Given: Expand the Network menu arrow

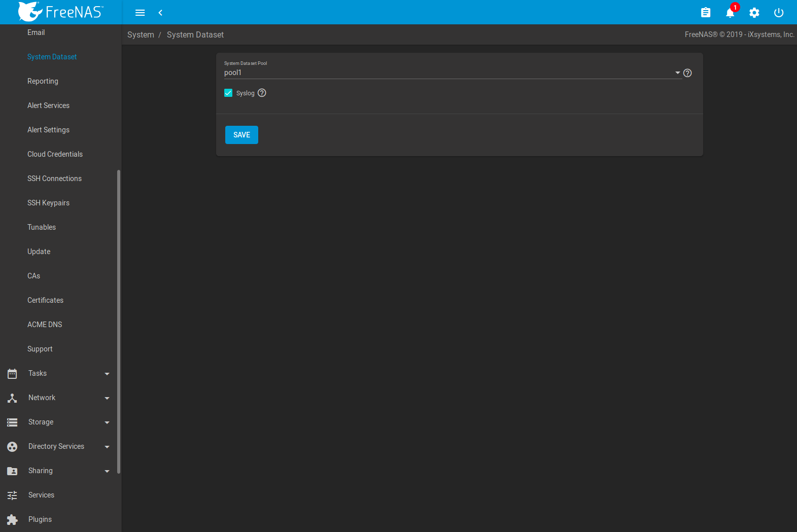Looking at the screenshot, I should pyautogui.click(x=107, y=398).
